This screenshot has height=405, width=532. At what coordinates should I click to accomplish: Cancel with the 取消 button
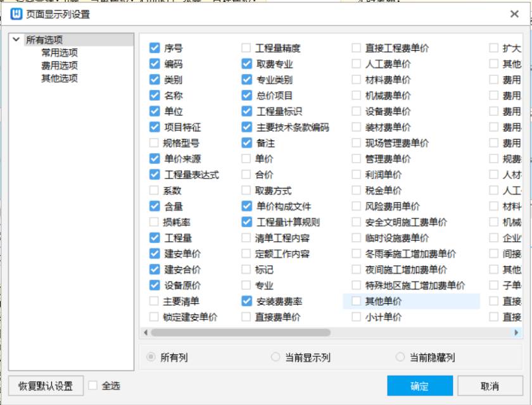point(490,385)
